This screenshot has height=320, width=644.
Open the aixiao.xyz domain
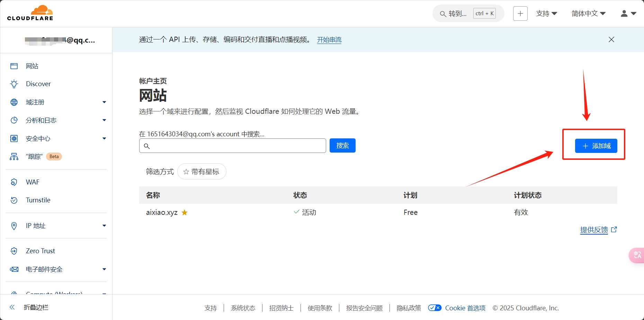pyautogui.click(x=162, y=212)
